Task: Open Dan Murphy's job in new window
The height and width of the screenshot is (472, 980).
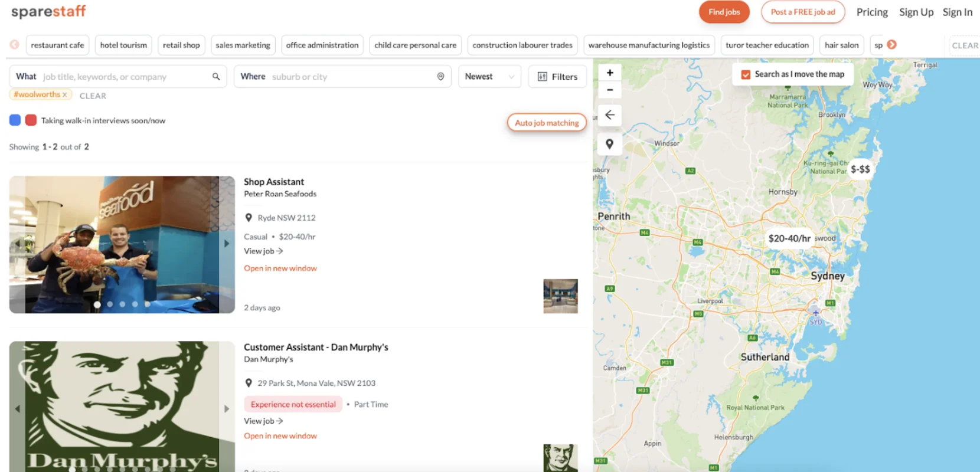Action: [x=280, y=436]
